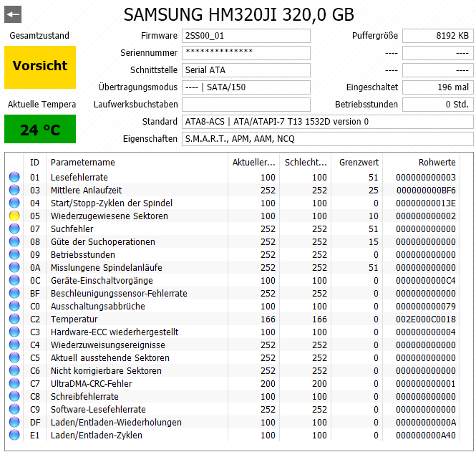Click the blue status icon for Lesefehlerrate
This screenshot has width=476, height=452.
pos(14,177)
